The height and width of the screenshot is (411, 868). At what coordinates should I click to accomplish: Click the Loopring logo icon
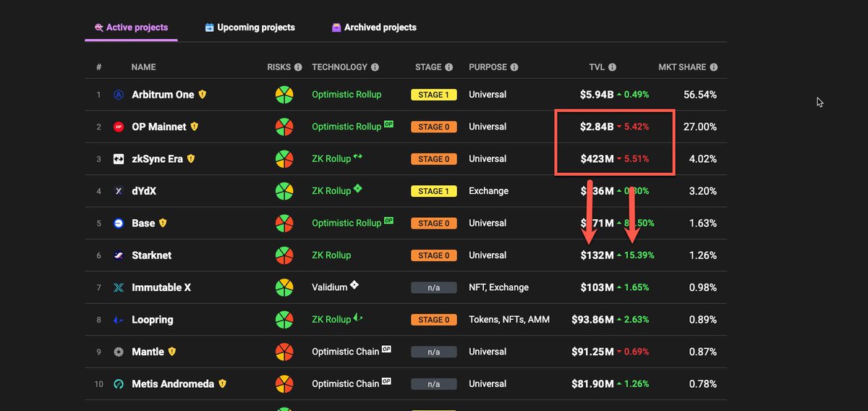pyautogui.click(x=119, y=320)
